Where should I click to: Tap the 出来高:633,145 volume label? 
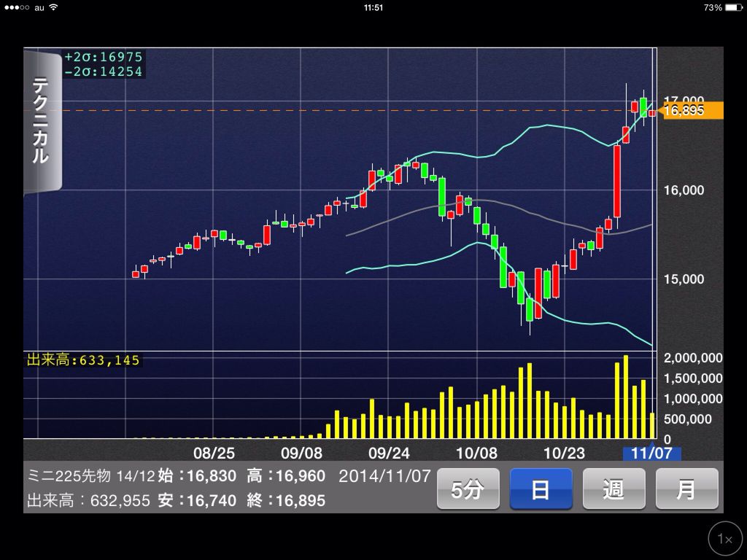(x=83, y=360)
